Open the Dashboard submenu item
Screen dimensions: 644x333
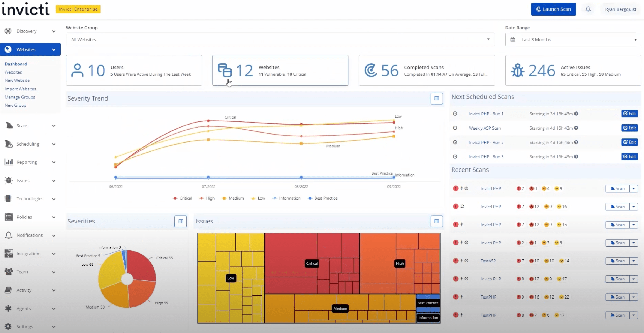click(x=16, y=64)
